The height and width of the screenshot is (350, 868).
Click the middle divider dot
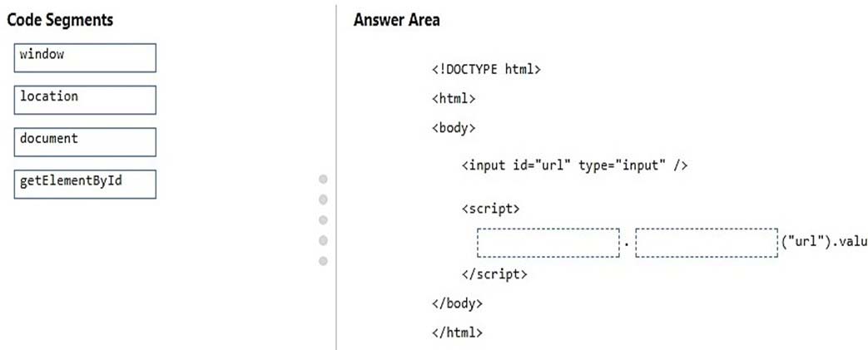pos(323,220)
